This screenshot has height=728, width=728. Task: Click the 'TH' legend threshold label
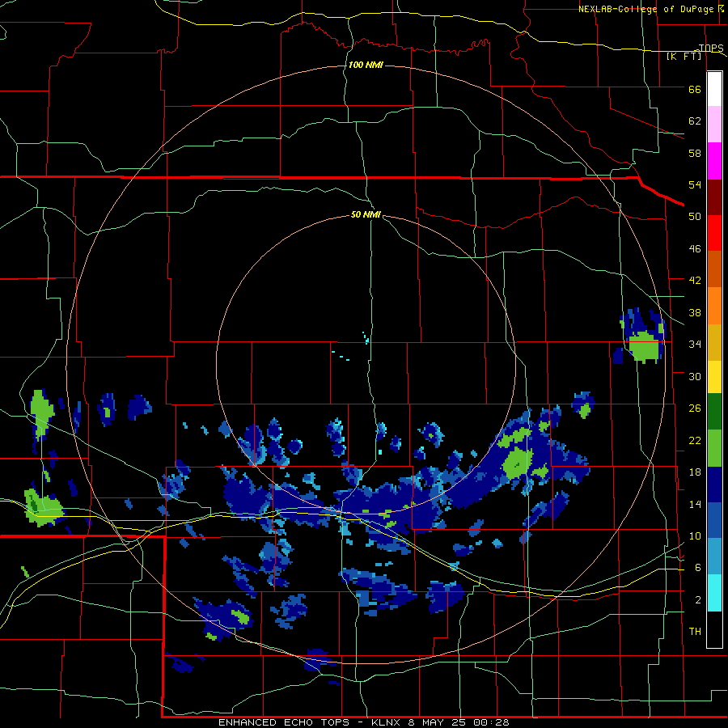point(695,632)
